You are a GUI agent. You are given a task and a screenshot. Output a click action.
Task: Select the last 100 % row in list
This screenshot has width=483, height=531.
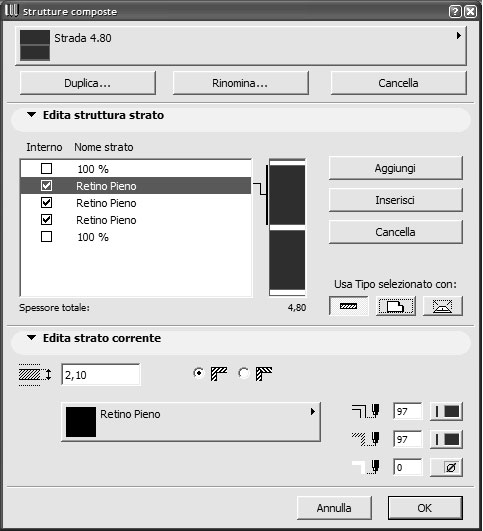[135, 237]
